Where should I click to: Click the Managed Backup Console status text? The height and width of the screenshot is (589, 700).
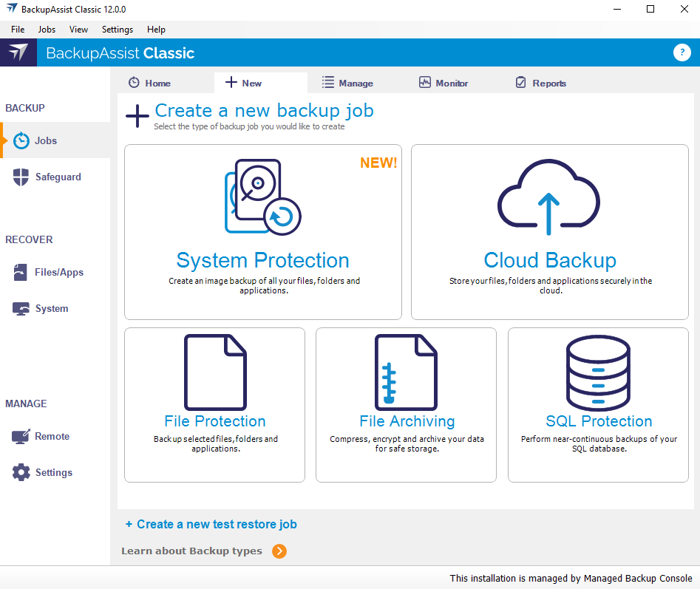571,579
